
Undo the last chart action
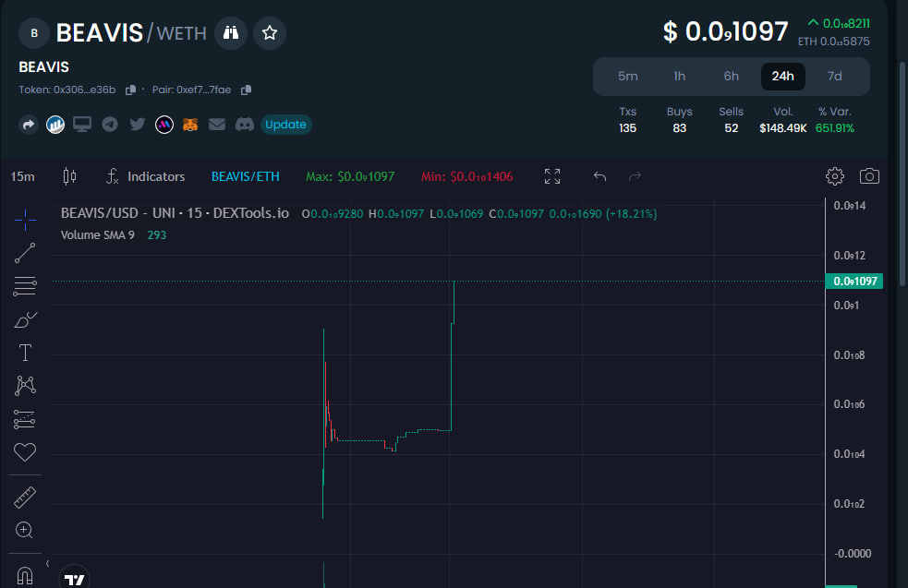click(599, 176)
